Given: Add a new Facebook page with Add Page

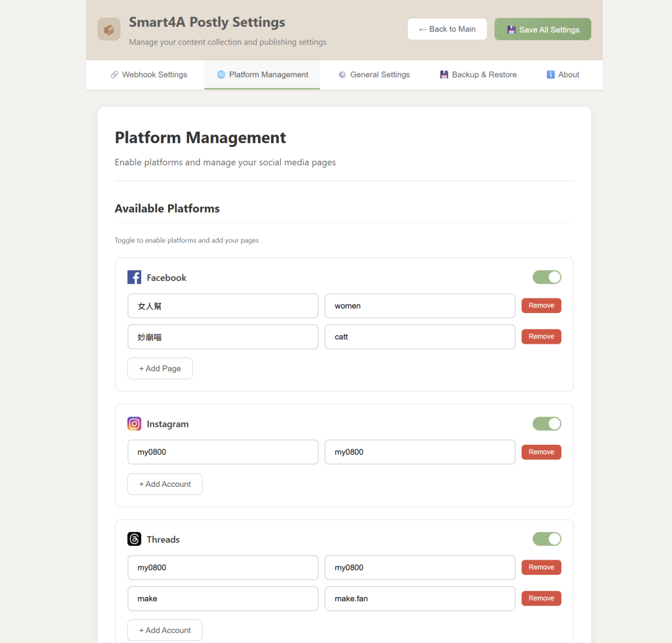Looking at the screenshot, I should click(x=159, y=369).
